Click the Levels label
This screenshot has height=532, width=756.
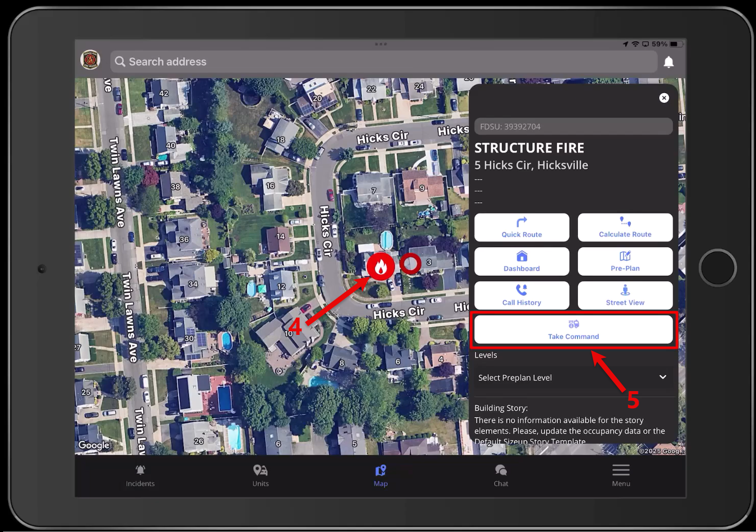(x=486, y=355)
